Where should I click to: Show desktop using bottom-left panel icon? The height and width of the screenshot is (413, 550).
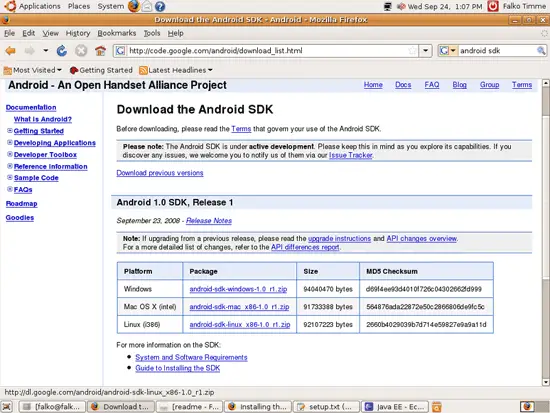point(7,407)
